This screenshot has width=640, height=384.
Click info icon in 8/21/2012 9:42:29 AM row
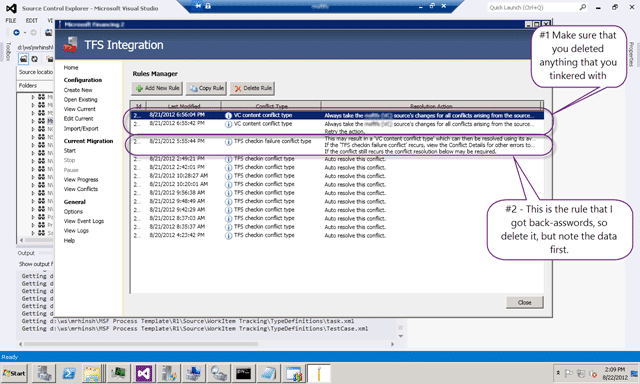[x=229, y=210]
